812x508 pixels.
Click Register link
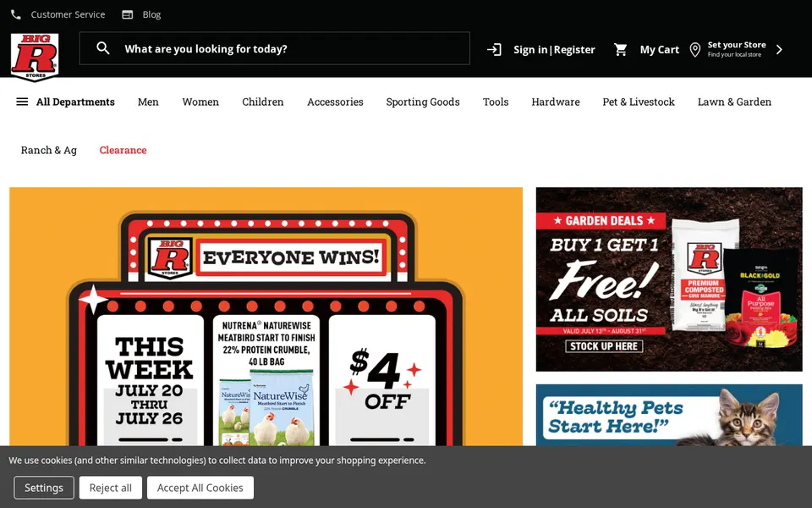(x=574, y=49)
